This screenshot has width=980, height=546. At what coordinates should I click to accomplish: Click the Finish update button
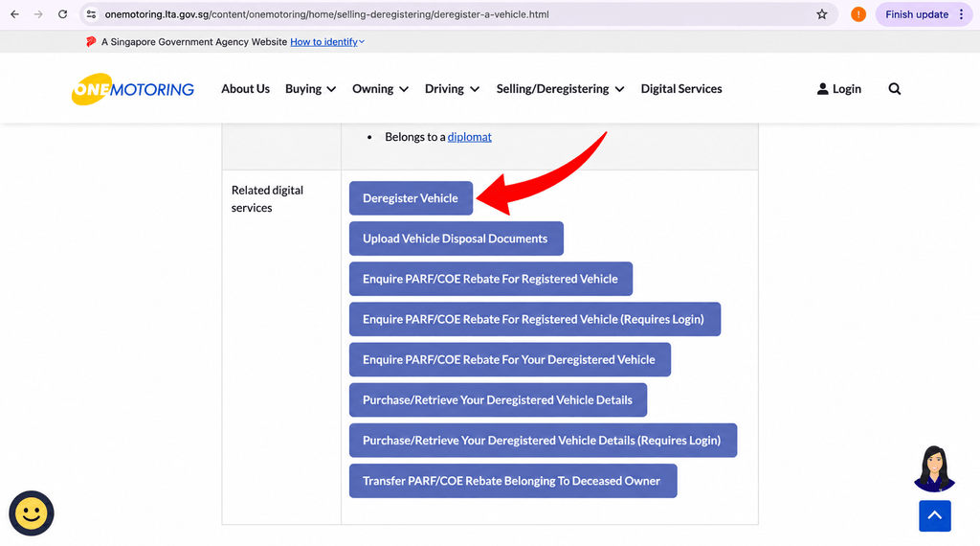[916, 14]
